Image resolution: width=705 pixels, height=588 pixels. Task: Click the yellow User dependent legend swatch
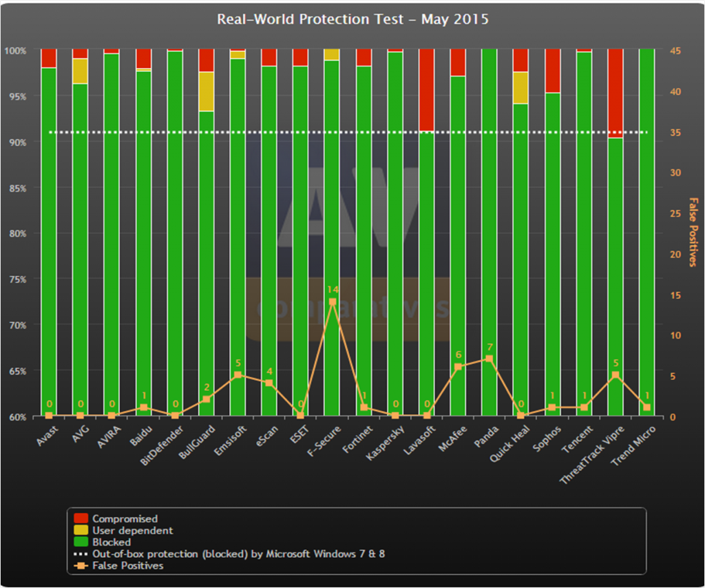[x=81, y=530]
